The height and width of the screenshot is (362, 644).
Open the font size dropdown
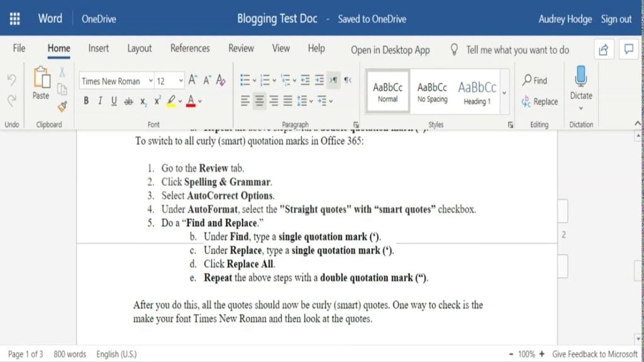(180, 81)
